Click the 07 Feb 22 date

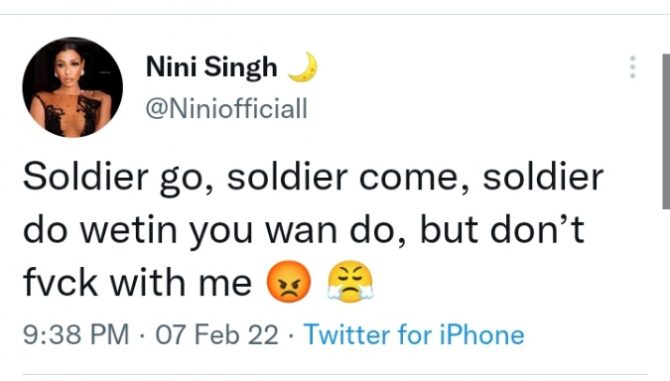click(217, 334)
